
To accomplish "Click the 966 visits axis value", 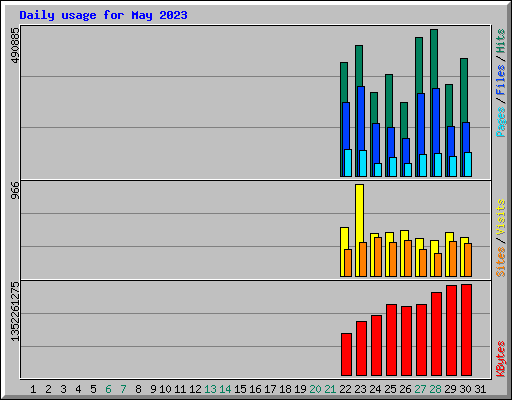I will coord(15,191).
